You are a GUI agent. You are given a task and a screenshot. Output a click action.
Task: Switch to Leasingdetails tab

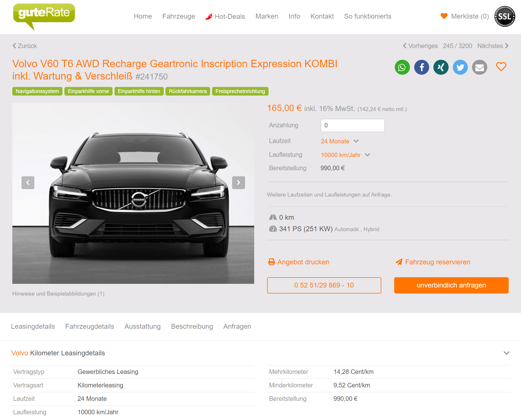click(33, 326)
